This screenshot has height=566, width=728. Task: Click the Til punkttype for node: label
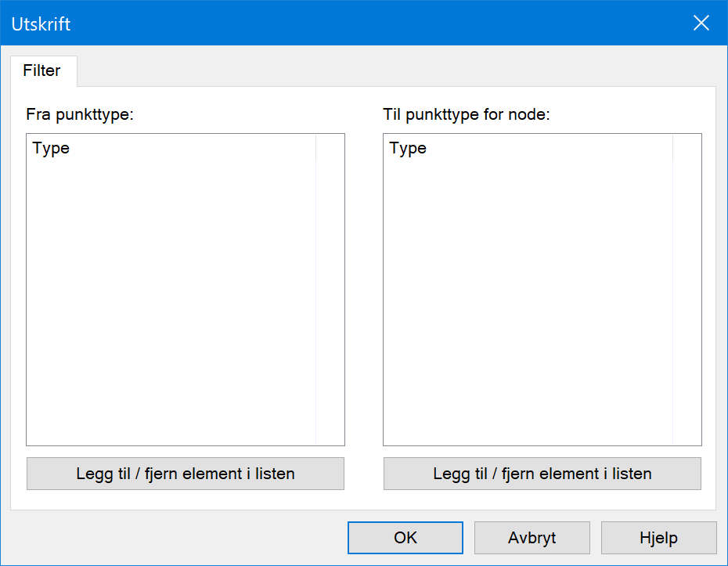click(x=466, y=114)
